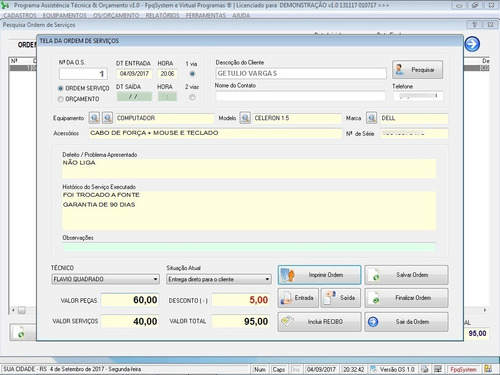The image size is (500, 375).
Task: Click the Modelo field with CELERON 1.5
Action: coord(297,118)
